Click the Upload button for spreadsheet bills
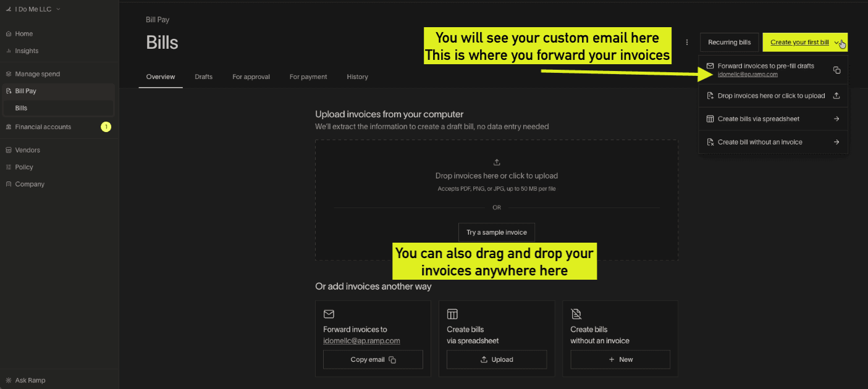Viewport: 868px width, 389px height. 497,359
